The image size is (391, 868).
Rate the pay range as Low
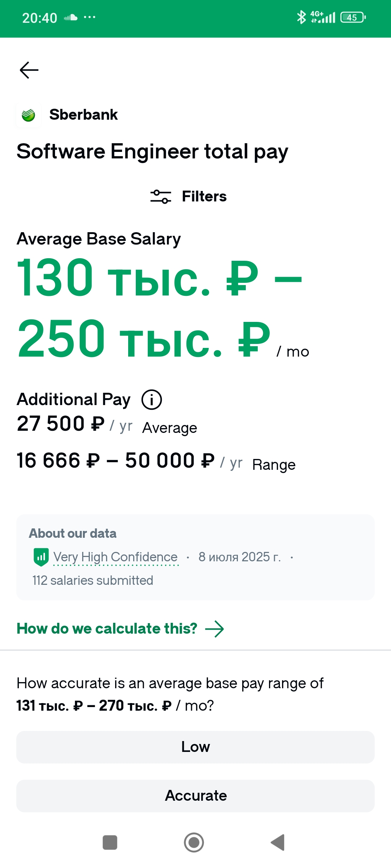(x=195, y=747)
